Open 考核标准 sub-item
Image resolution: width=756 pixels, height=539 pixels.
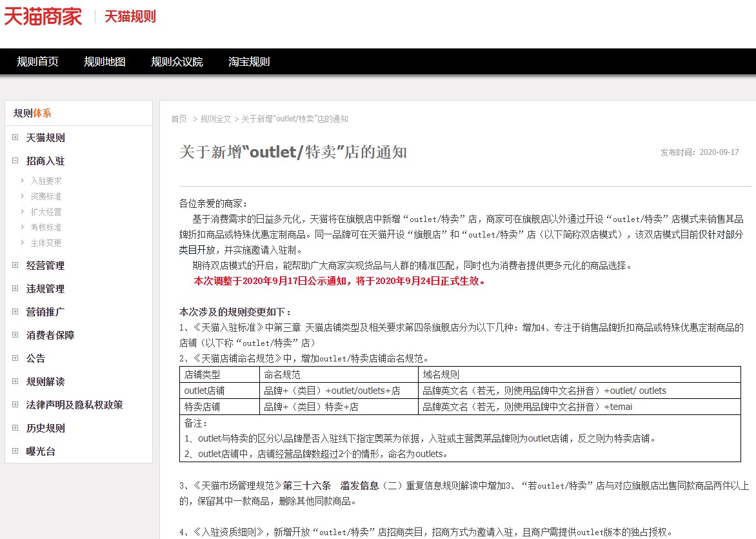coord(46,227)
